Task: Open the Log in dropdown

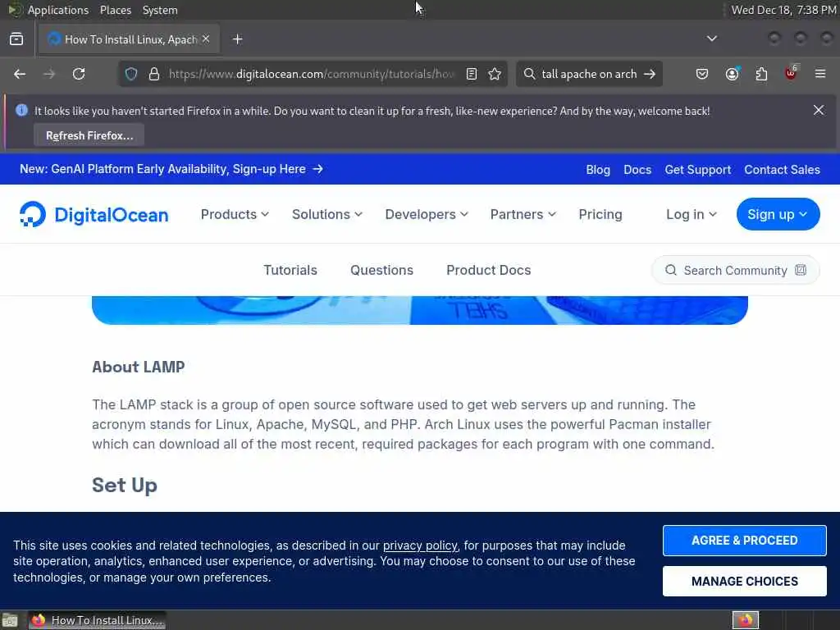Action: point(691,214)
